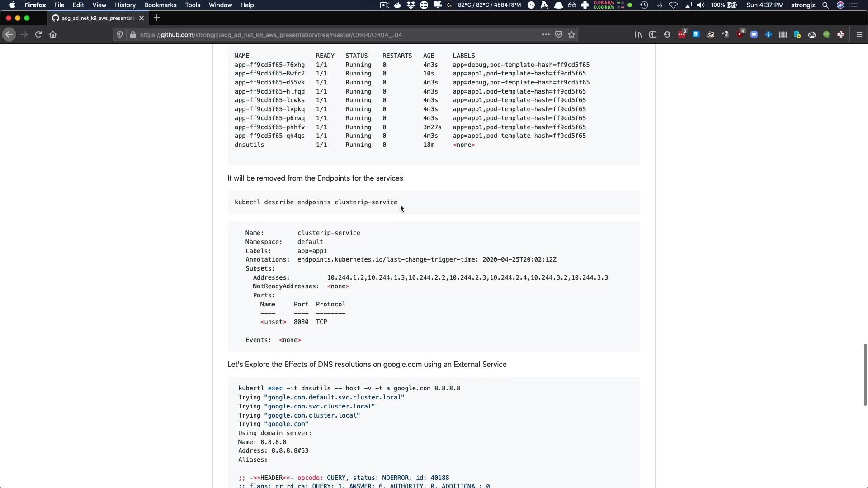Save the page to Pocket
The image size is (868, 488).
pyautogui.click(x=559, y=34)
